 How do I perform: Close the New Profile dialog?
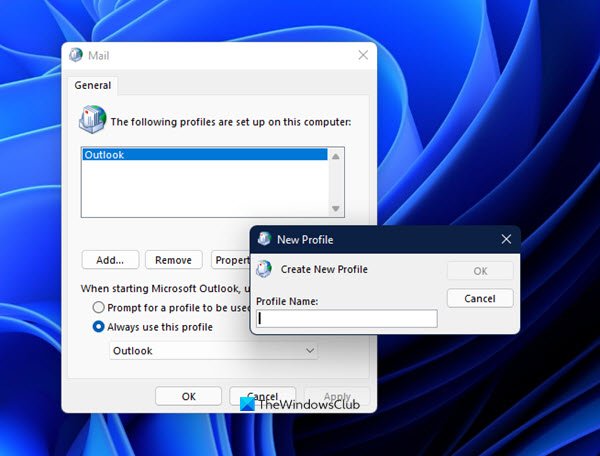click(x=506, y=239)
